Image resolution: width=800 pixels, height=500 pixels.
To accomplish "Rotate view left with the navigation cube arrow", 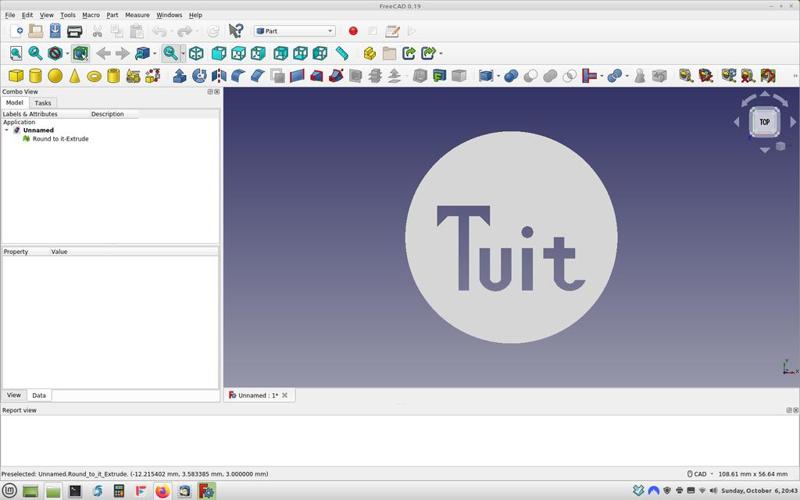I will point(736,122).
